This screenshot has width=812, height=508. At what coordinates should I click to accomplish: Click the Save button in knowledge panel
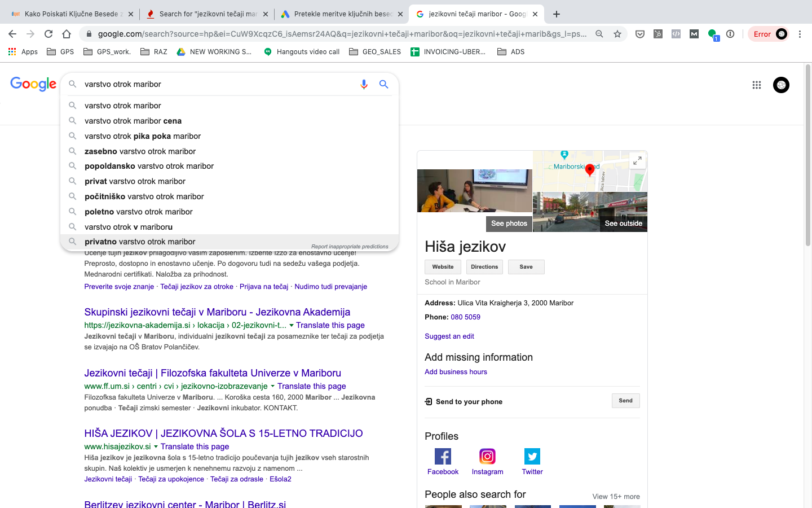526,267
